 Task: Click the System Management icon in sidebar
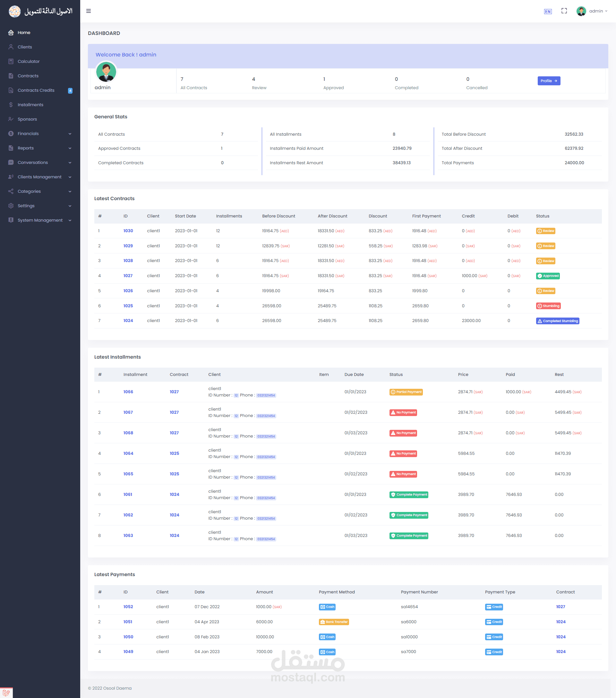(x=11, y=220)
